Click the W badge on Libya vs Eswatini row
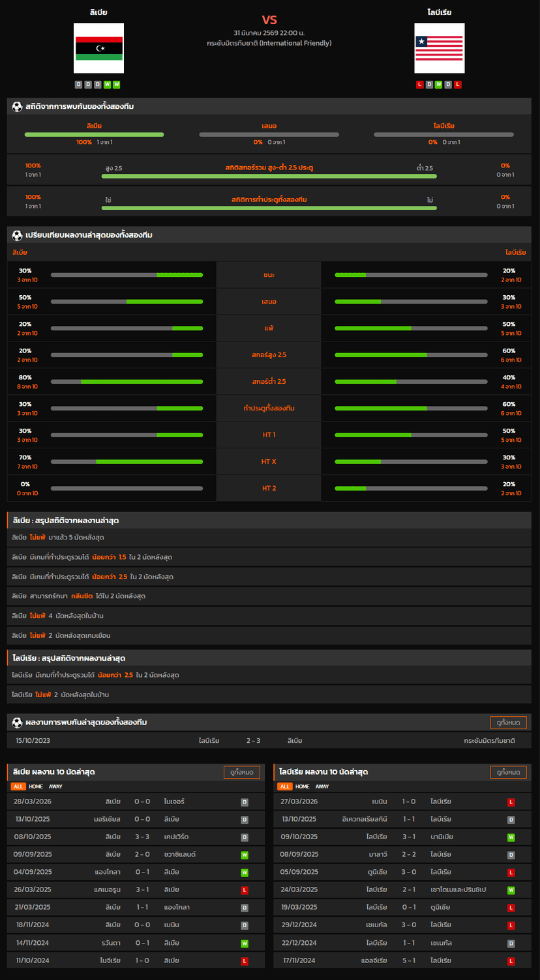The height and width of the screenshot is (980, 540). coord(245,855)
